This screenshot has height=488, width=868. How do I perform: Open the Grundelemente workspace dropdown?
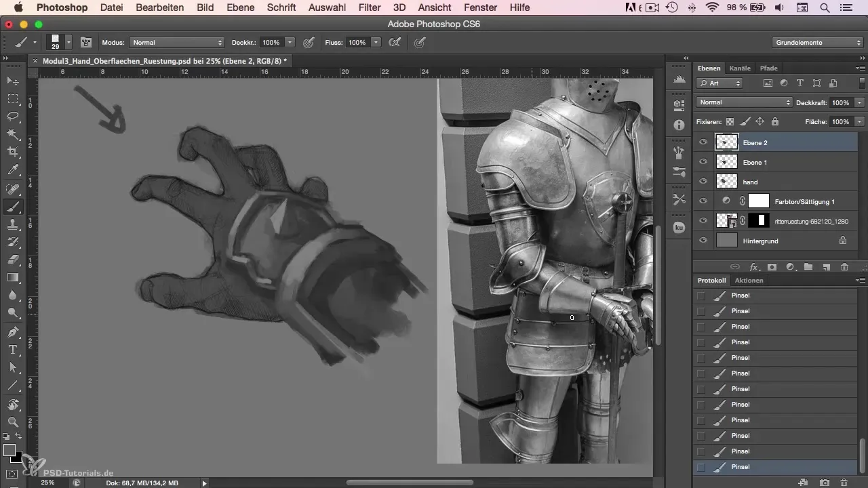[817, 42]
